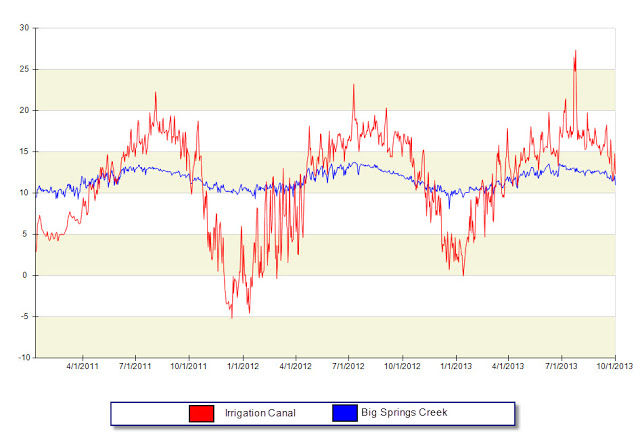Click the 10/1/2011 x-axis date label
Screen dimensions: 640x432
coord(189,366)
